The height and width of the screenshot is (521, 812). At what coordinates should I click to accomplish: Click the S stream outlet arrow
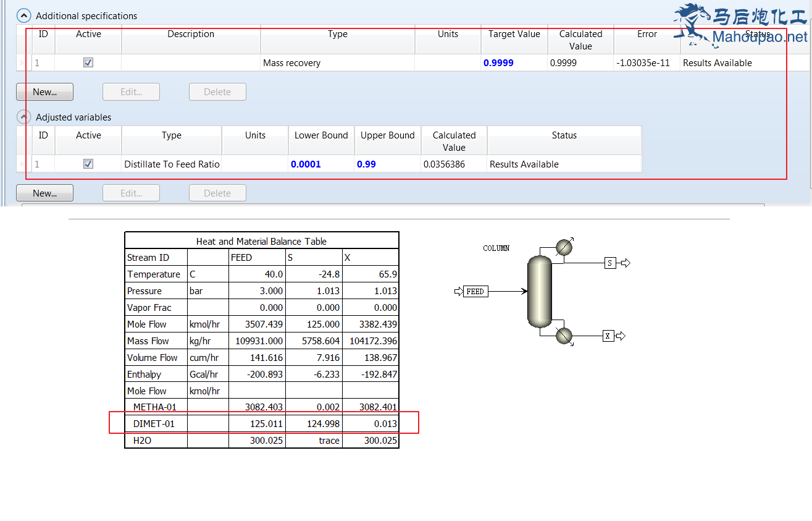[626, 263]
